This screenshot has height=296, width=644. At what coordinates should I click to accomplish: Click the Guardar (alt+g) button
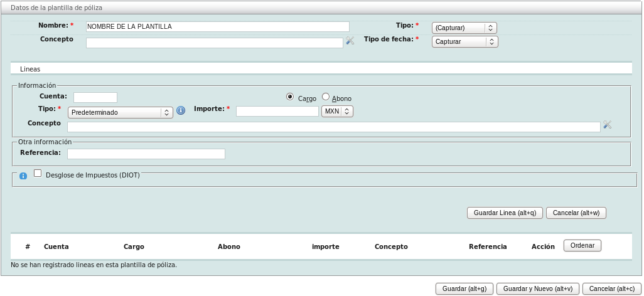tap(464, 289)
